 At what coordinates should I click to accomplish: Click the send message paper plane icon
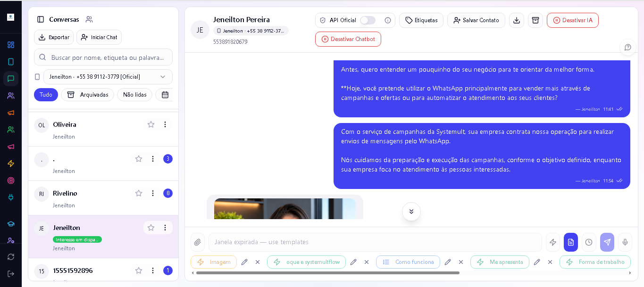point(607,242)
